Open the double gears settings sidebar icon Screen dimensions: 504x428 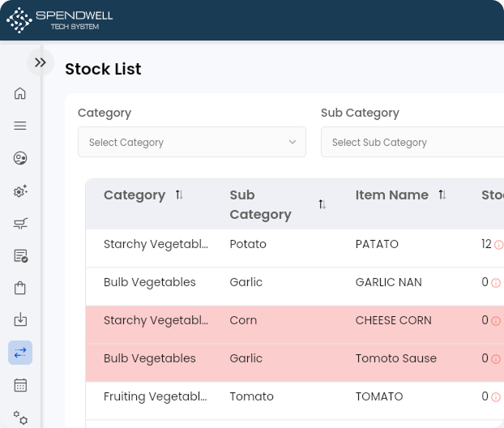click(x=20, y=417)
